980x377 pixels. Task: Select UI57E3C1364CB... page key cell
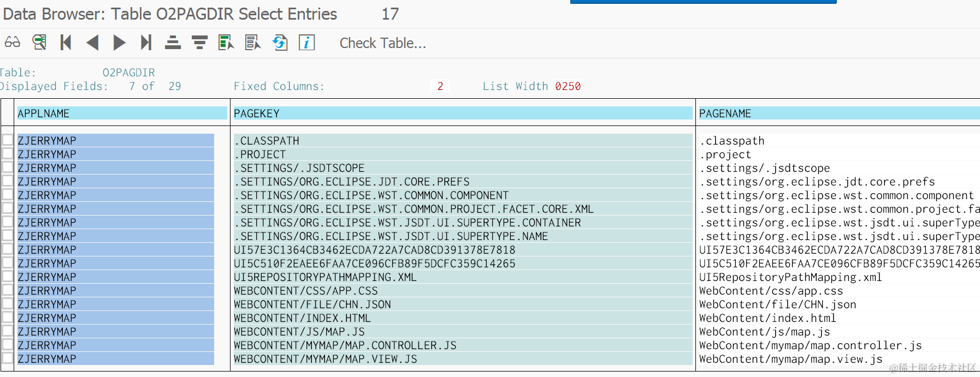(x=463, y=250)
